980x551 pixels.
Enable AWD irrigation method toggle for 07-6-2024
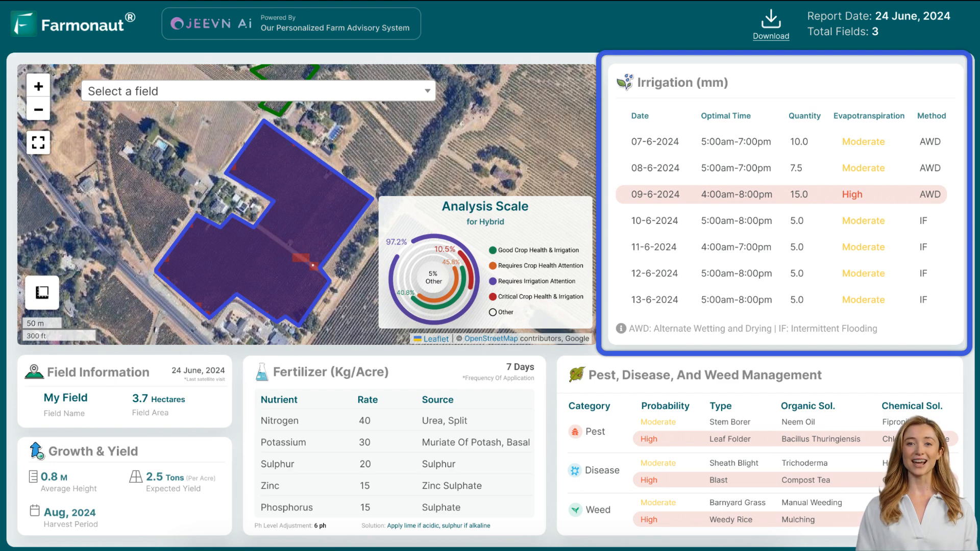[932, 141]
